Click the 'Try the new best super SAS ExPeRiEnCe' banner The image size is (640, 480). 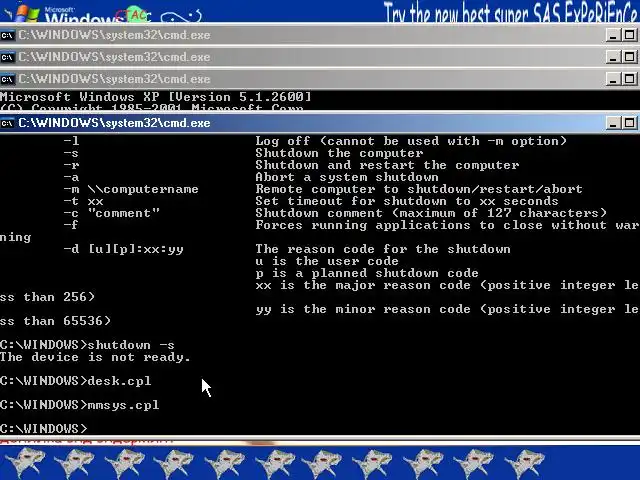tap(511, 12)
